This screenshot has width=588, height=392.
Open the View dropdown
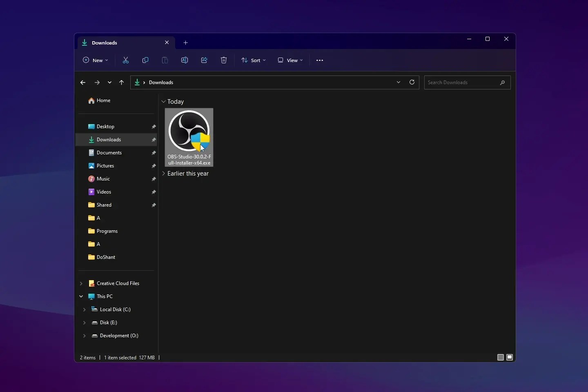tap(290, 60)
